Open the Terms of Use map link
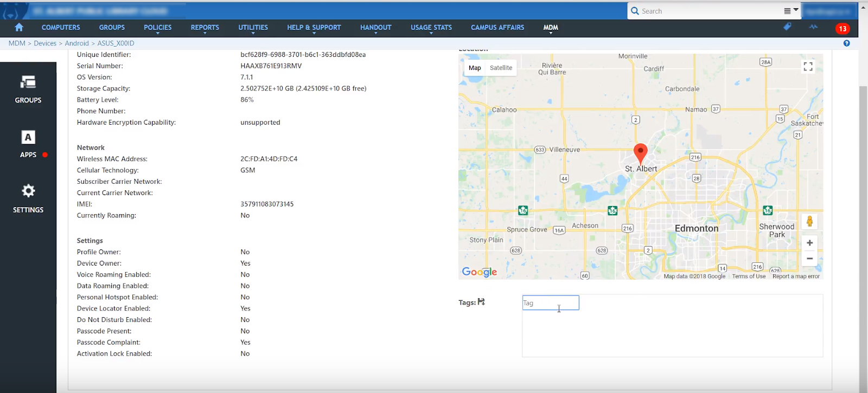Screen dimensions: 868x393 pyautogui.click(x=749, y=276)
